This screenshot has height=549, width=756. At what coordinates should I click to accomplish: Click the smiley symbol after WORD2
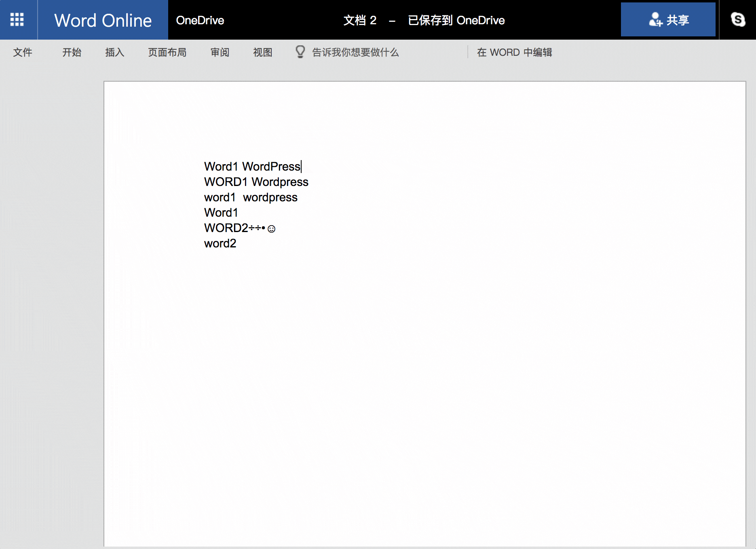pyautogui.click(x=272, y=229)
